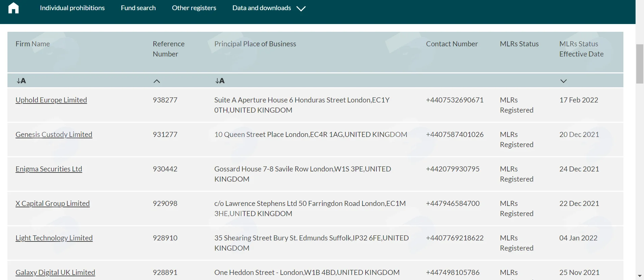Select effective date 17 Feb 2022
This screenshot has width=644, height=280.
[x=579, y=100]
